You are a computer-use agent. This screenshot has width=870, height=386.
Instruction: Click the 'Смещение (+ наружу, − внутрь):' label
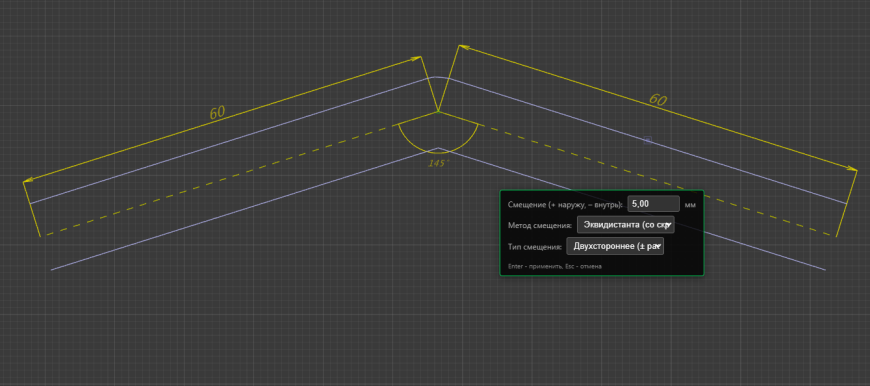(x=565, y=205)
